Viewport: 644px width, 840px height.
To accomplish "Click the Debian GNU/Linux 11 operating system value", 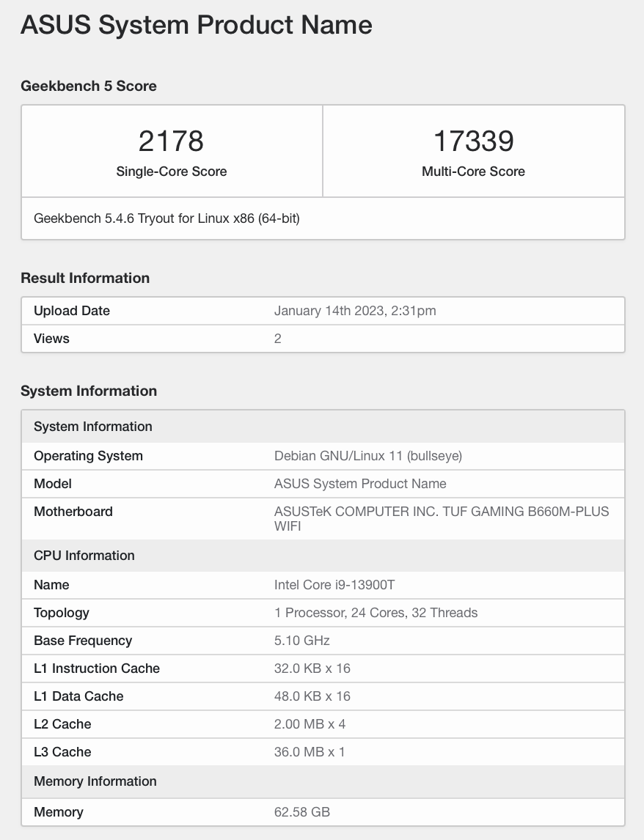I will pyautogui.click(x=367, y=456).
